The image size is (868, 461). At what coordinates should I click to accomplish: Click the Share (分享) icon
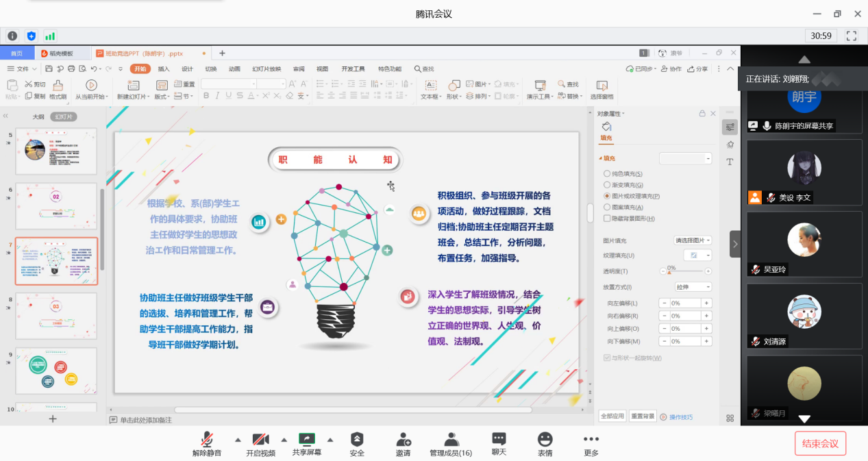click(x=691, y=68)
